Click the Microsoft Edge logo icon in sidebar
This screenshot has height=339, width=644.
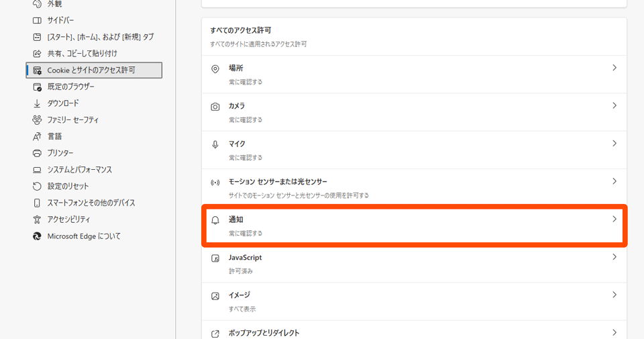[x=38, y=236]
